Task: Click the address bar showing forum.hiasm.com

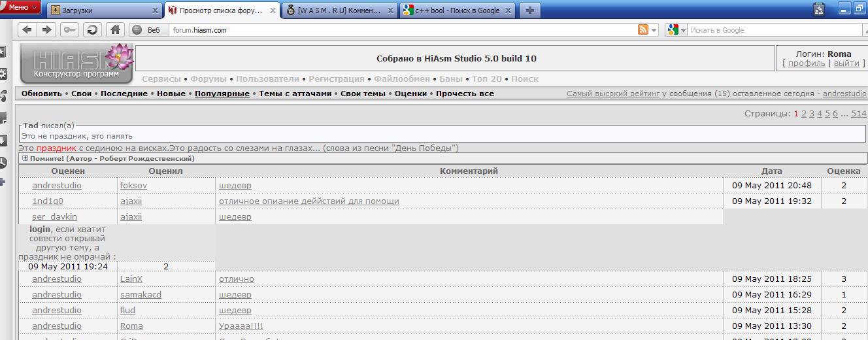Action: [392, 30]
